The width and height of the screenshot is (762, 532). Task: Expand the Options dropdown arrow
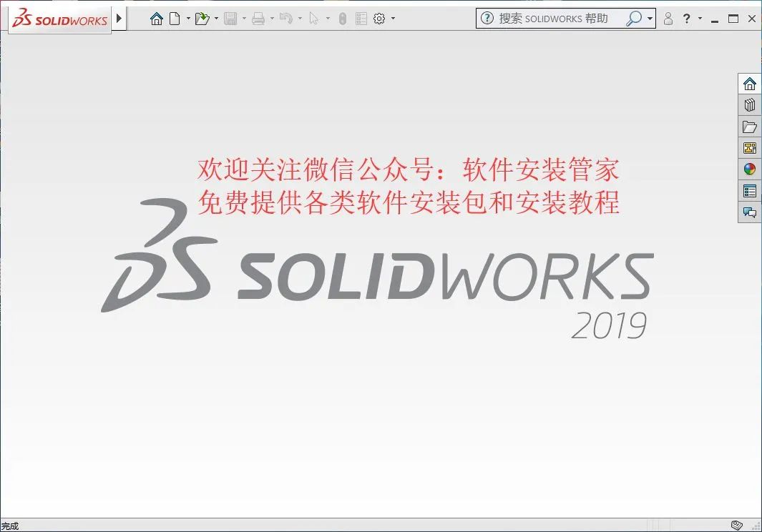click(393, 19)
